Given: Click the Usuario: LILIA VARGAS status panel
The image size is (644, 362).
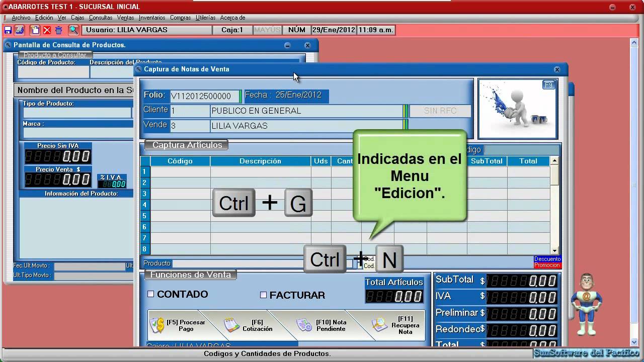Looking at the screenshot, I should [x=147, y=30].
